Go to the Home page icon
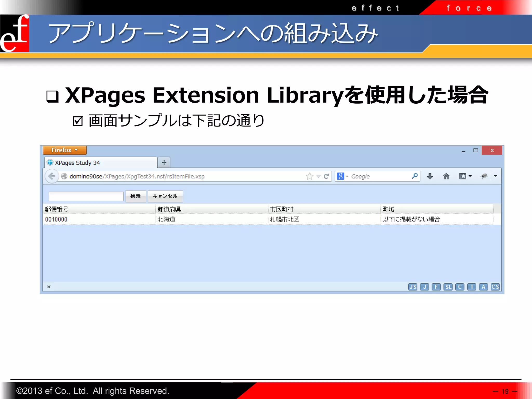Image resolution: width=532 pixels, height=399 pixels. point(446,176)
